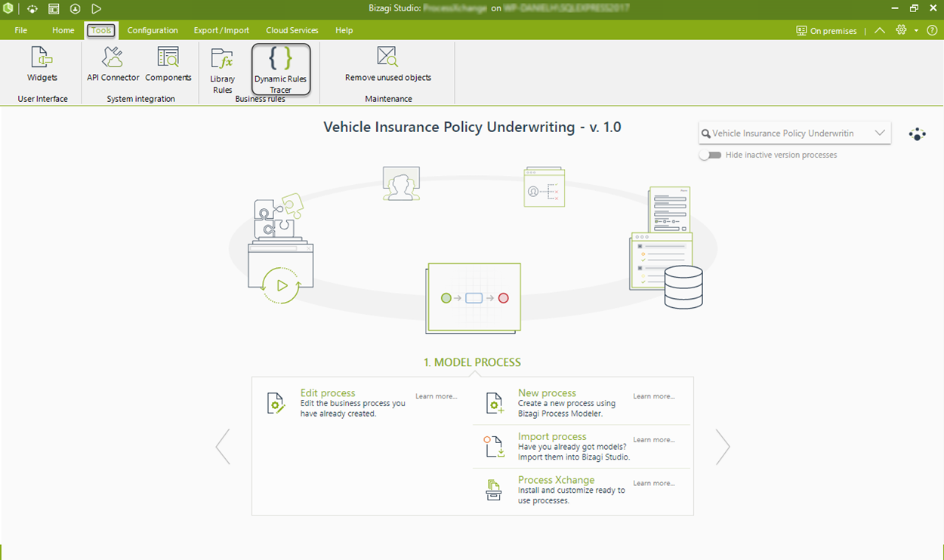The width and height of the screenshot is (944, 560).
Task: Expand the process selector dropdown arrow
Action: click(x=880, y=133)
